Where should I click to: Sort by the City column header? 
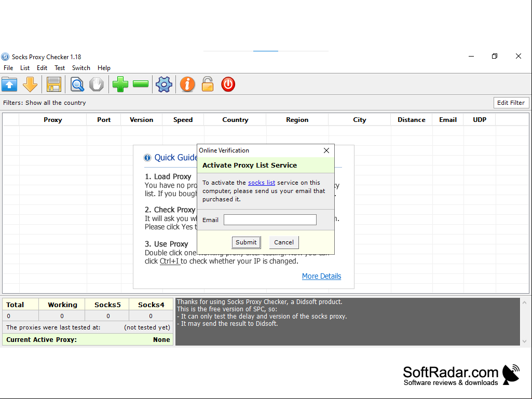[x=359, y=120]
